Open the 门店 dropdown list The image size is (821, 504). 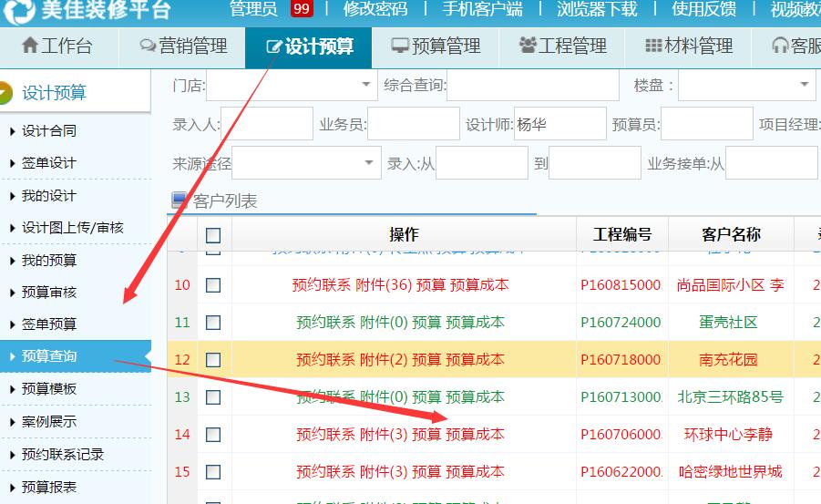pyautogui.click(x=366, y=86)
